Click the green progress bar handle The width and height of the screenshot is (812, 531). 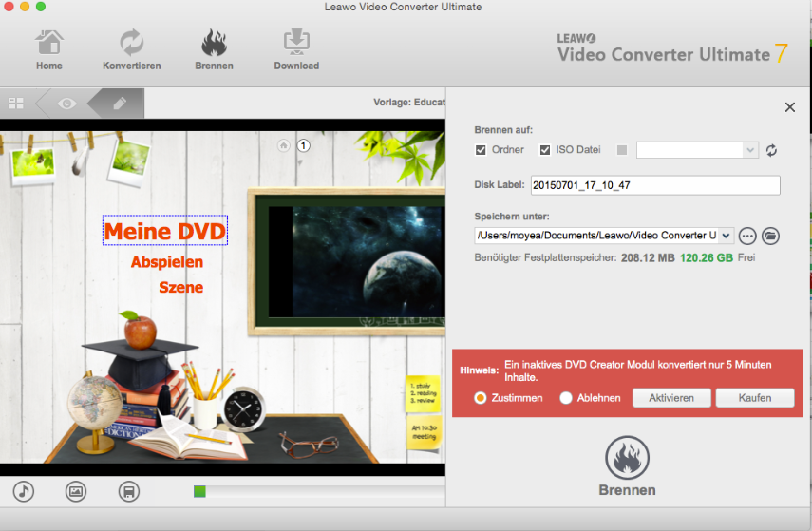click(x=199, y=491)
